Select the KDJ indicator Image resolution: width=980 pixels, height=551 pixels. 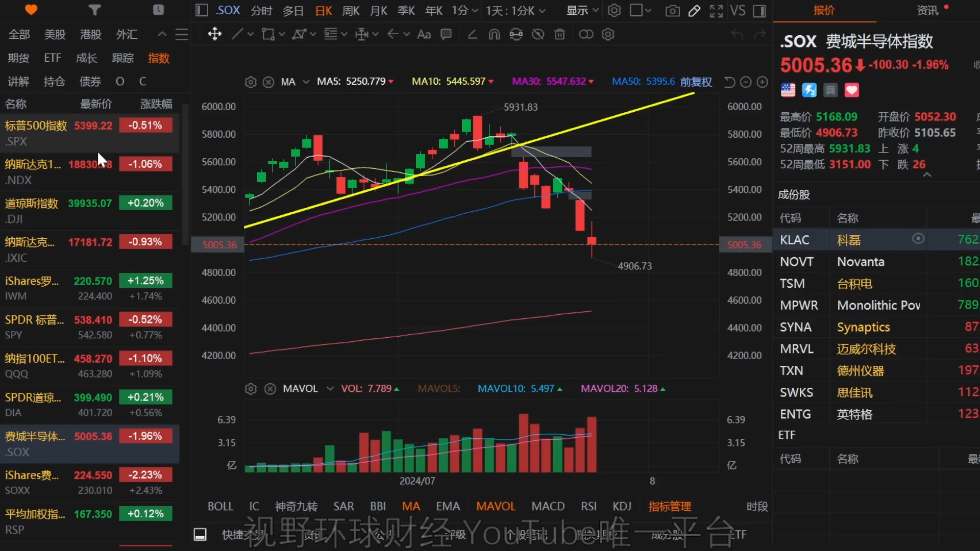click(x=622, y=506)
